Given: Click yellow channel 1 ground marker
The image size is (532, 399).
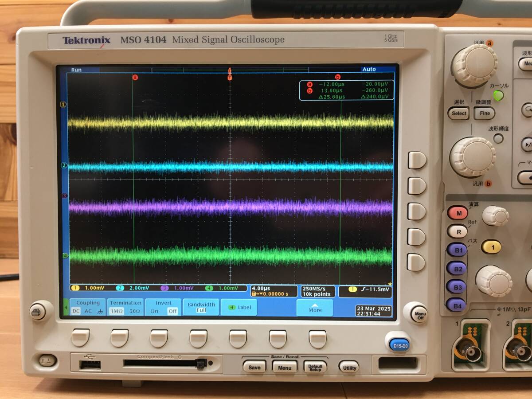Looking at the screenshot, I should pos(63,105).
